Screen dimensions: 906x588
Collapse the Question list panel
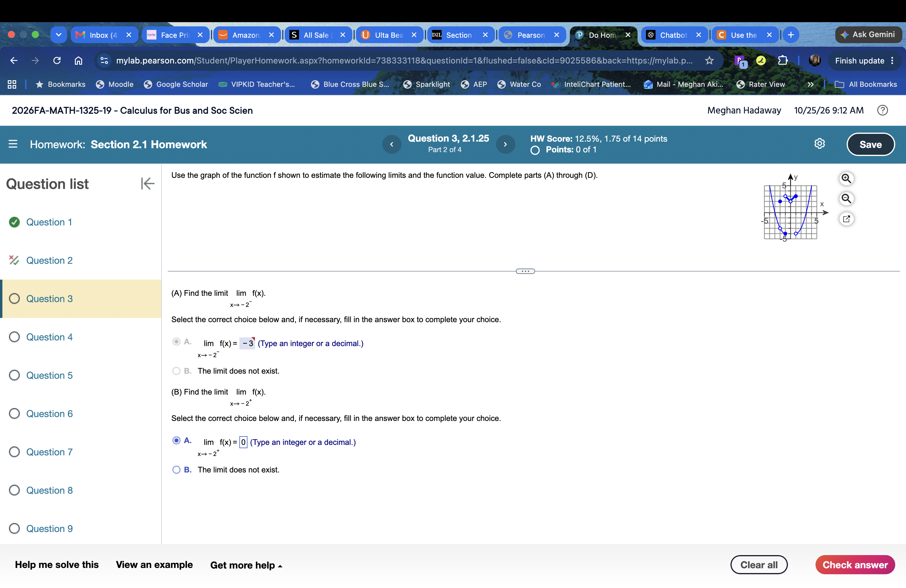click(147, 184)
